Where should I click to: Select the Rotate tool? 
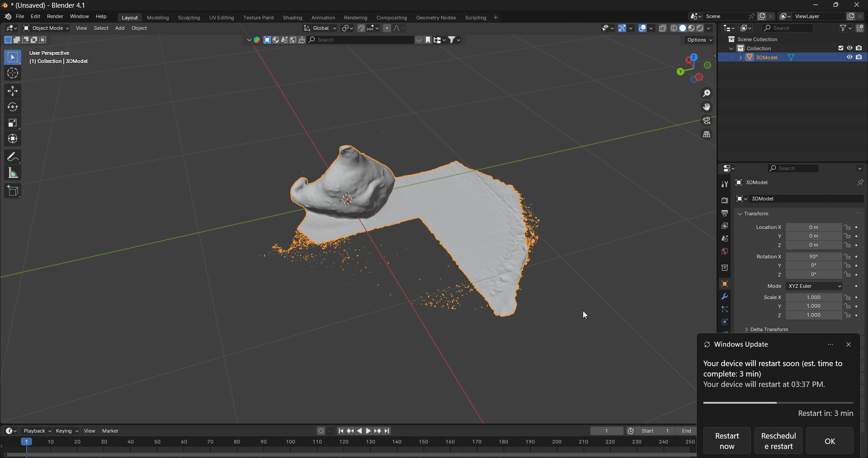(13, 107)
